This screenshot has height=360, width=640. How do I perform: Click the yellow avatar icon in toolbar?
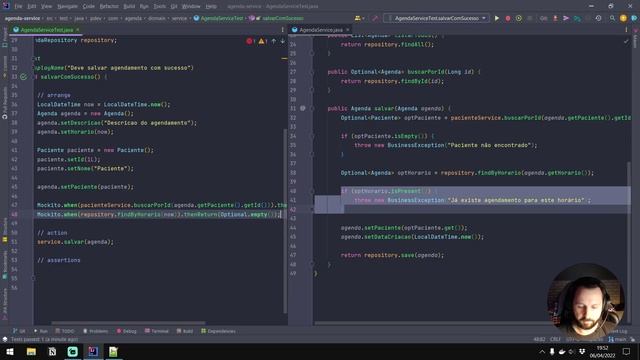click(623, 18)
